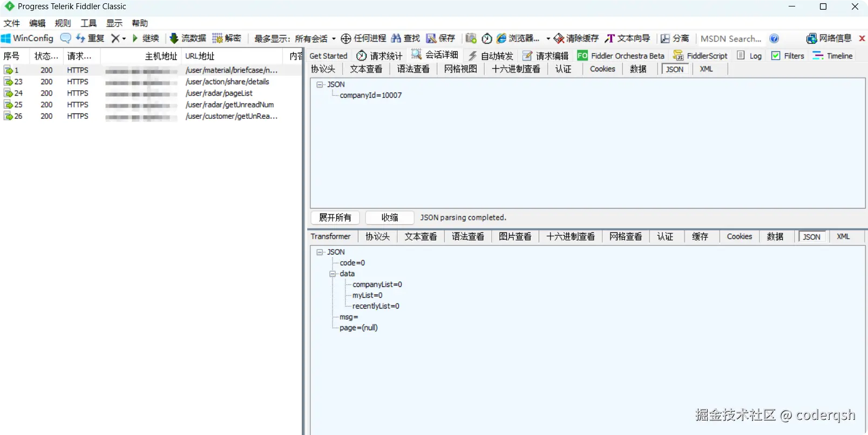Open the Remove X dropdown arrow
Viewport: 868px width, 435px height.
coord(124,38)
